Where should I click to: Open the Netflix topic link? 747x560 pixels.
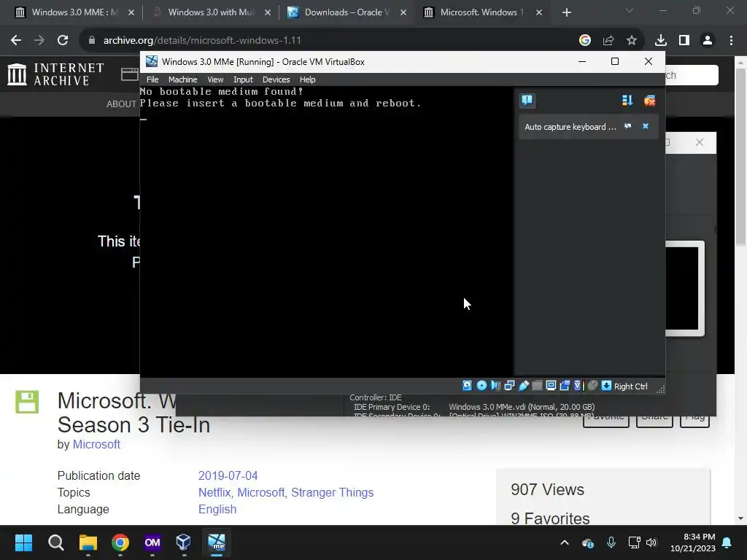(x=214, y=492)
